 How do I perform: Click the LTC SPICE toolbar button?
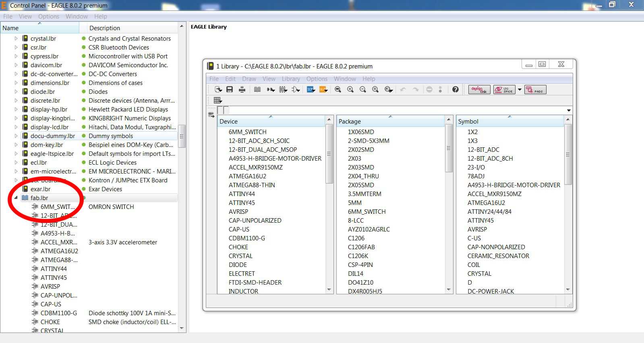(504, 89)
